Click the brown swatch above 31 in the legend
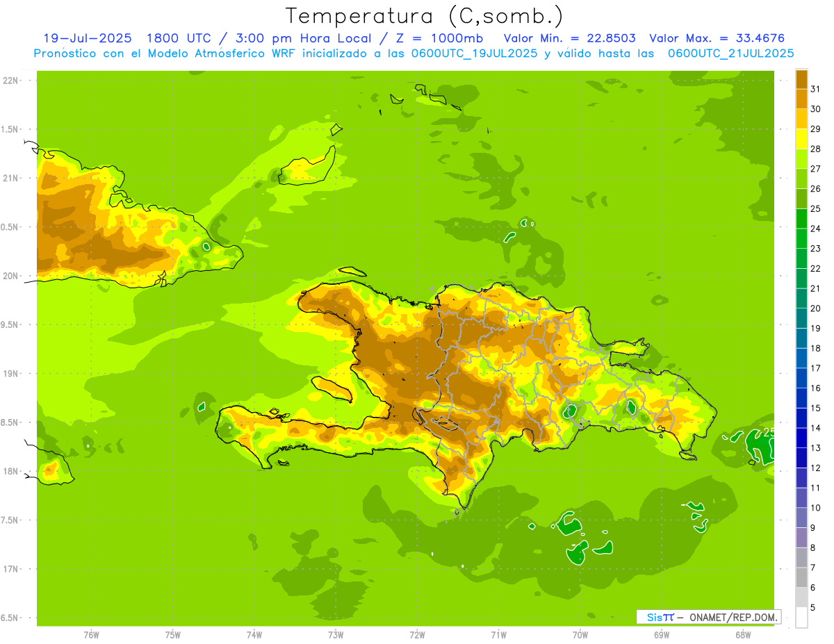 pyautogui.click(x=801, y=79)
